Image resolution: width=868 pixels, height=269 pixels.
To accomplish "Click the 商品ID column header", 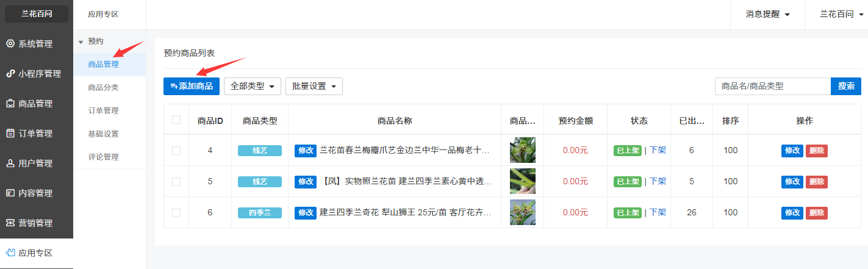I will 210,121.
